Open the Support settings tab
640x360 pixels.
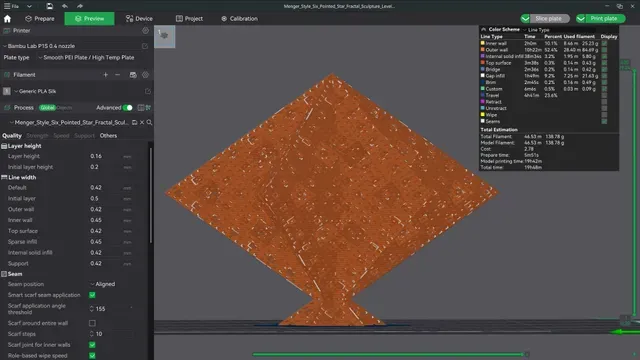84,136
